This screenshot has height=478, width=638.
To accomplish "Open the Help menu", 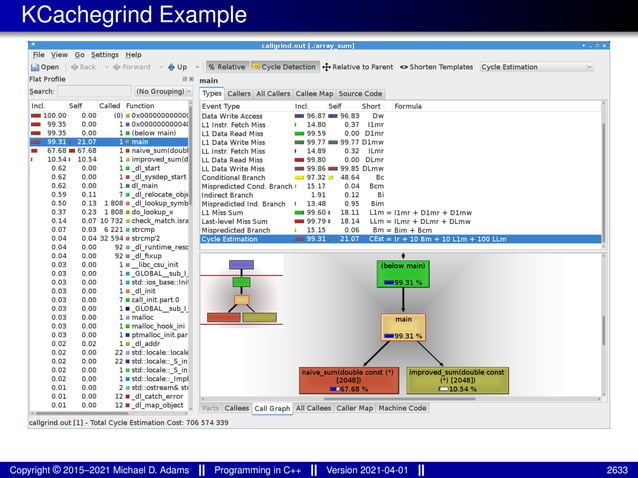I will tap(133, 55).
